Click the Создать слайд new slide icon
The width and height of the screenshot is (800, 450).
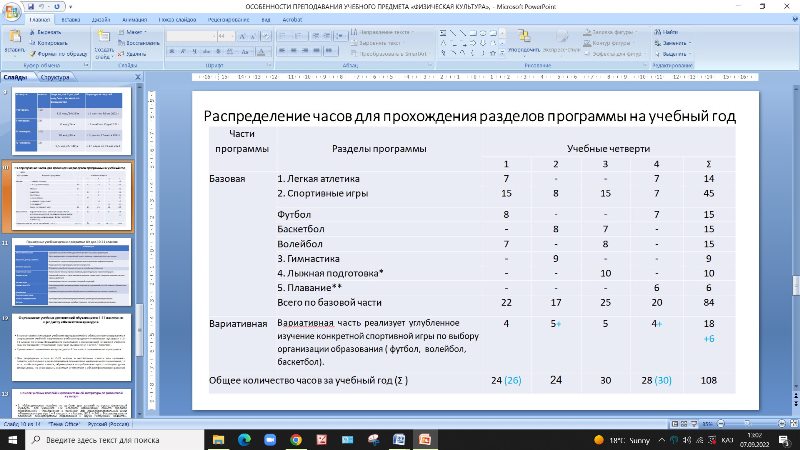click(x=104, y=37)
